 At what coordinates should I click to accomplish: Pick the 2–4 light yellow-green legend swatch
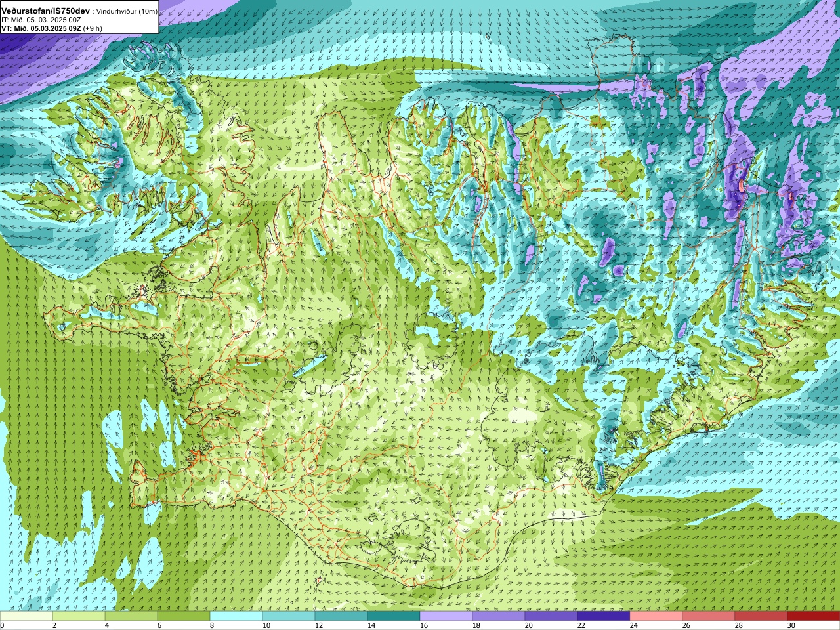(x=79, y=616)
